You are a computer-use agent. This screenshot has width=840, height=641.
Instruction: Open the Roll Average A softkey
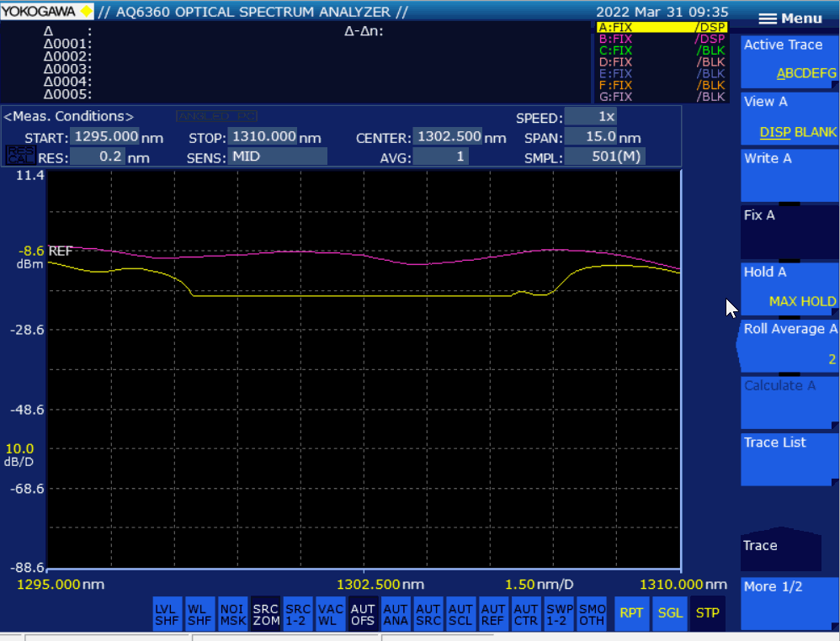(789, 346)
